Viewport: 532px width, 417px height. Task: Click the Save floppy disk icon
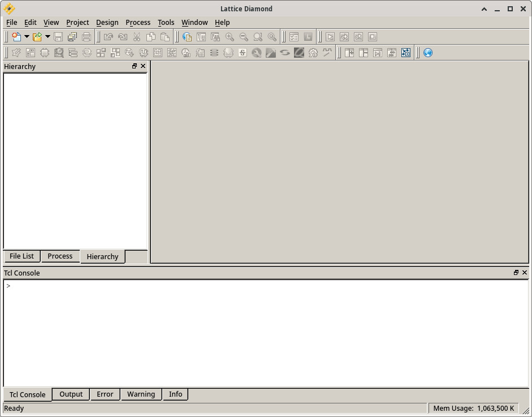pos(58,37)
